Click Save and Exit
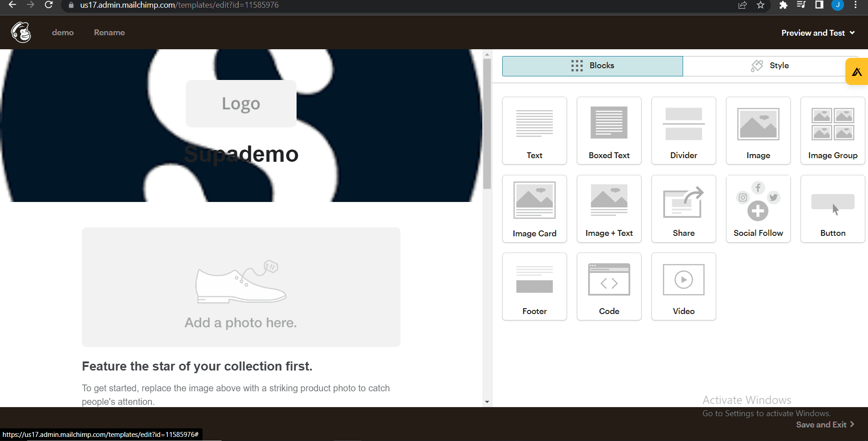 pos(822,424)
